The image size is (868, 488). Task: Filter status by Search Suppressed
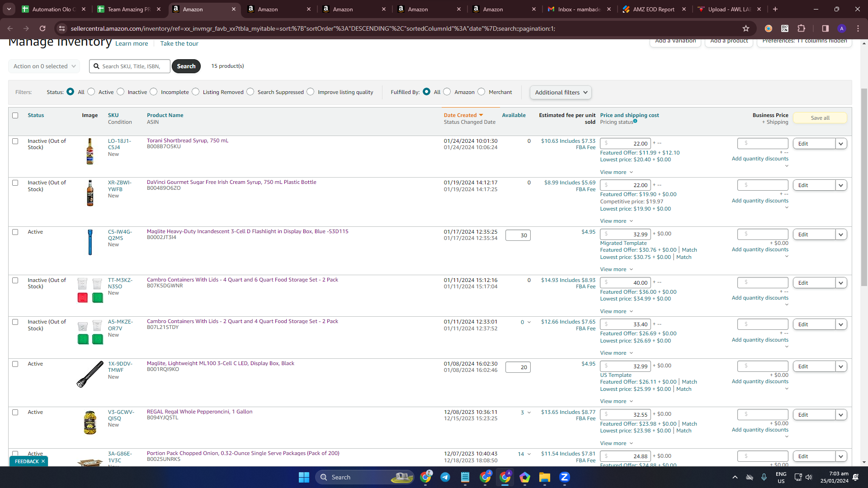point(250,92)
